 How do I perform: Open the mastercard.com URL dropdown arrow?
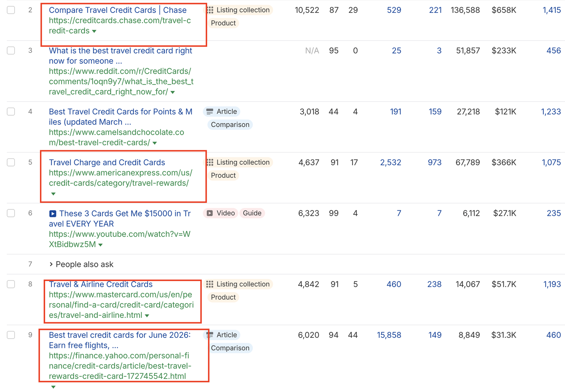click(x=147, y=316)
